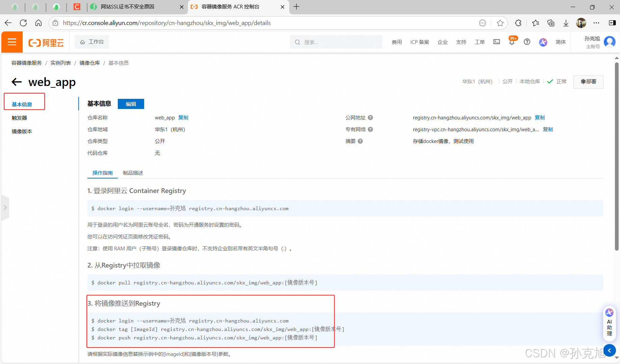Focus the 搜索 search field
620x364 pixels.
click(x=336, y=42)
